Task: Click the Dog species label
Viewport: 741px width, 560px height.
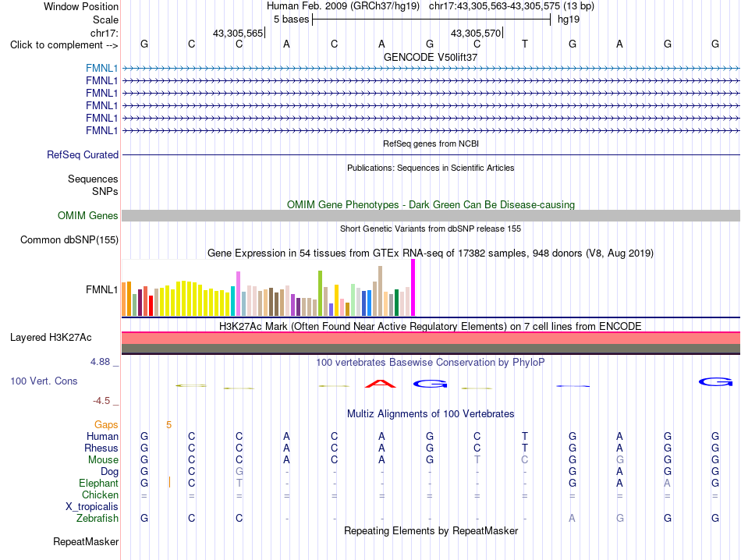Action: coord(109,472)
